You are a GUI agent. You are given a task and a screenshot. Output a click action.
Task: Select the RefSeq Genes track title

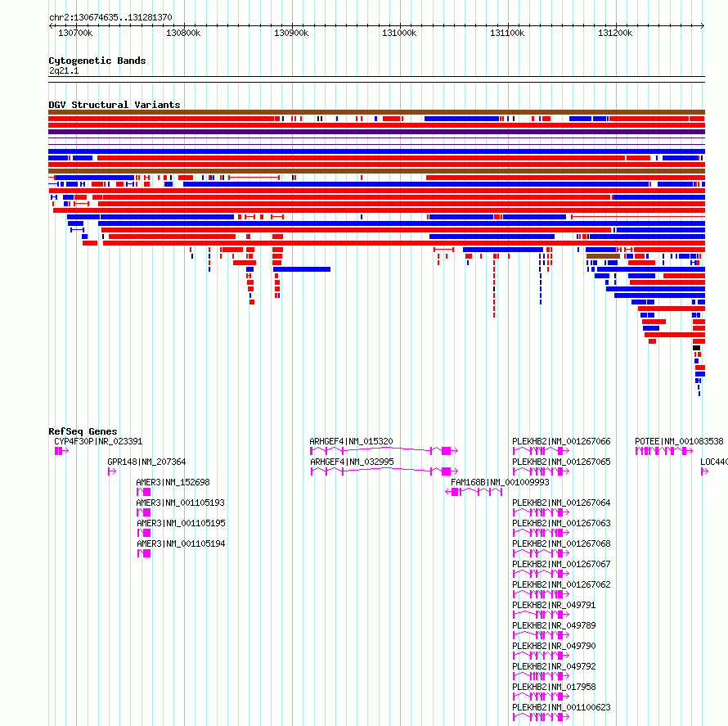click(83, 431)
